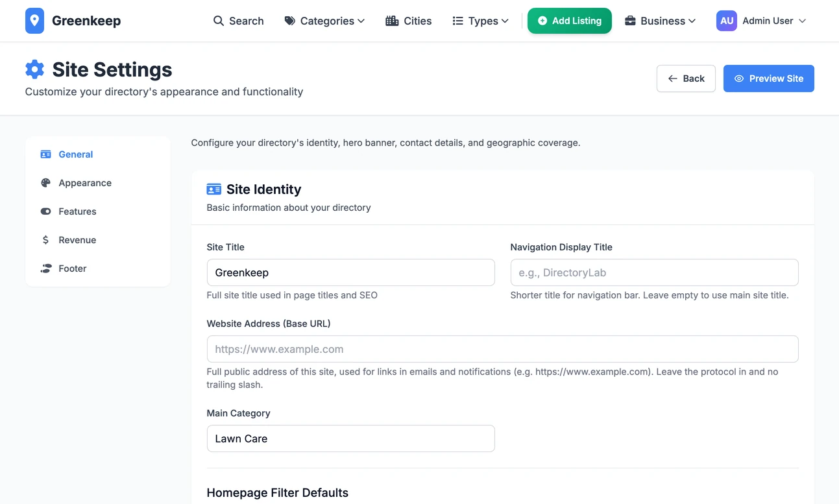Click the palette icon beside Appearance
Image resolution: width=839 pixels, height=504 pixels.
(45, 183)
